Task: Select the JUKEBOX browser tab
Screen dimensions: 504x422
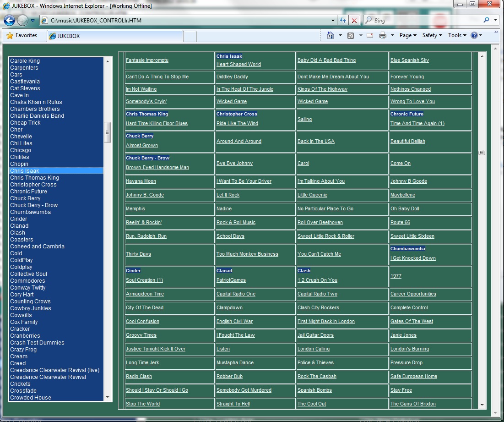Action: point(115,36)
